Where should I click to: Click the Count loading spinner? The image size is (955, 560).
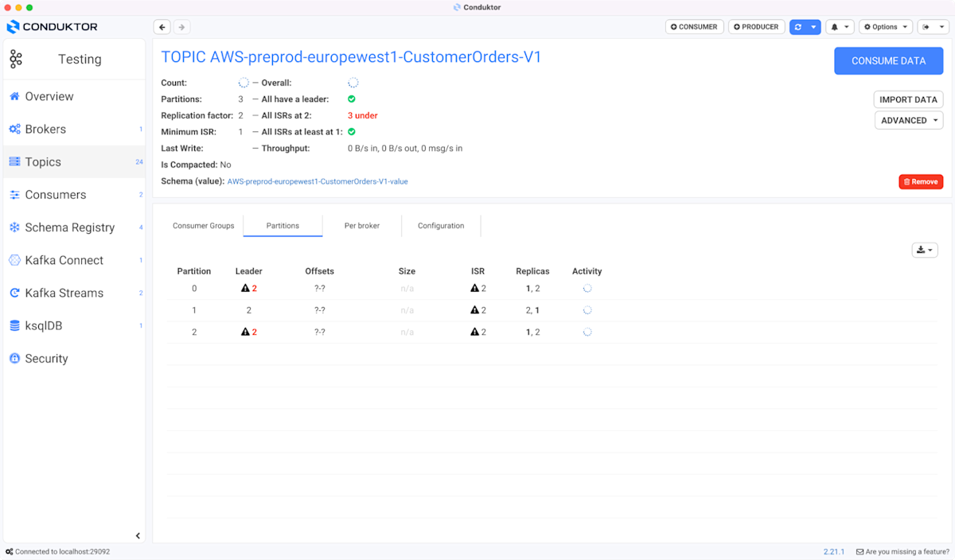[244, 83]
